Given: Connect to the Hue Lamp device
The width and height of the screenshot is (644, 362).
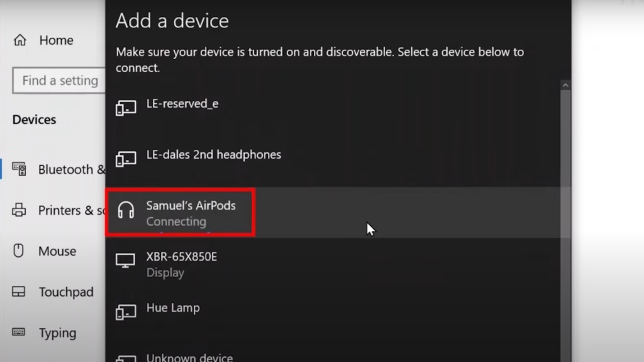Looking at the screenshot, I should 173,308.
